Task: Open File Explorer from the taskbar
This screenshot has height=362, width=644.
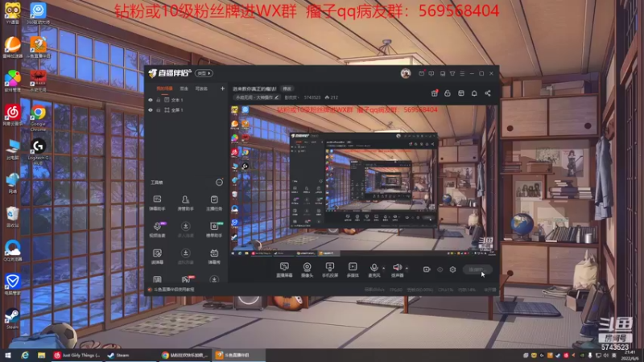Action: coord(41,356)
